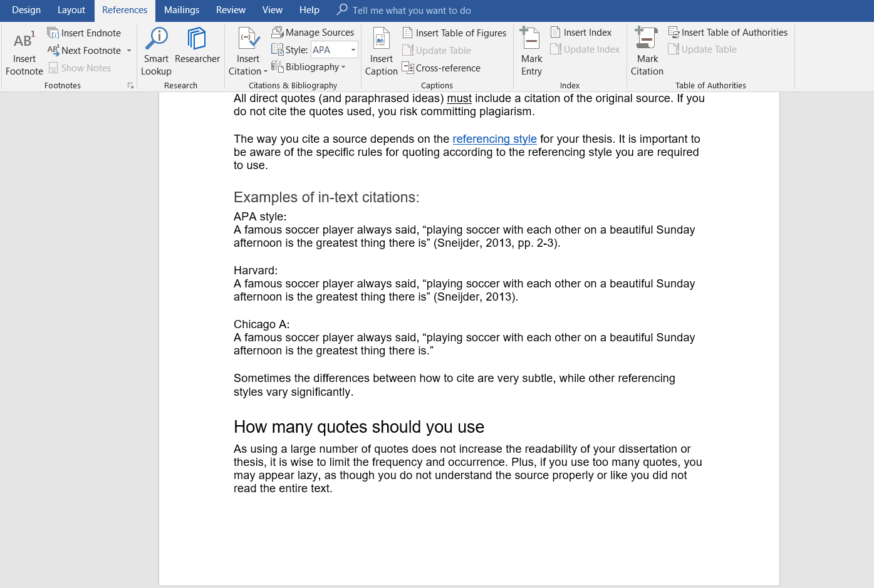The image size is (874, 588).
Task: Click Insert Index button
Action: pos(581,33)
